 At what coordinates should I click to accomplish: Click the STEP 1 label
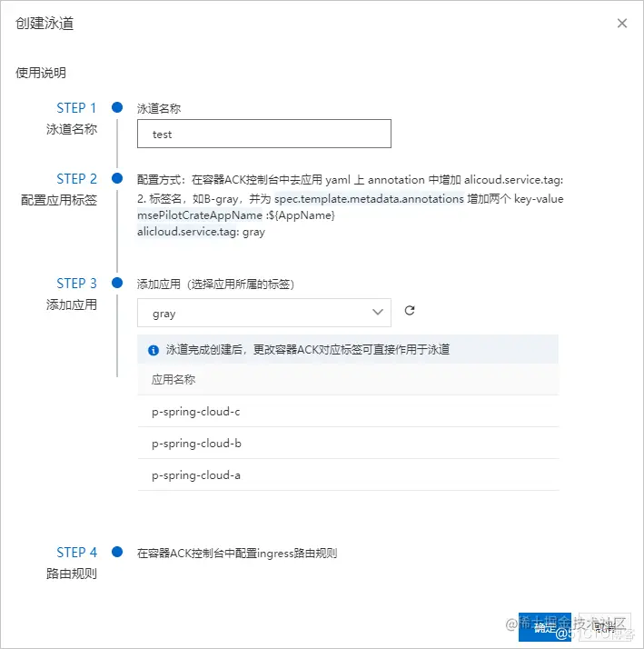coord(76,108)
